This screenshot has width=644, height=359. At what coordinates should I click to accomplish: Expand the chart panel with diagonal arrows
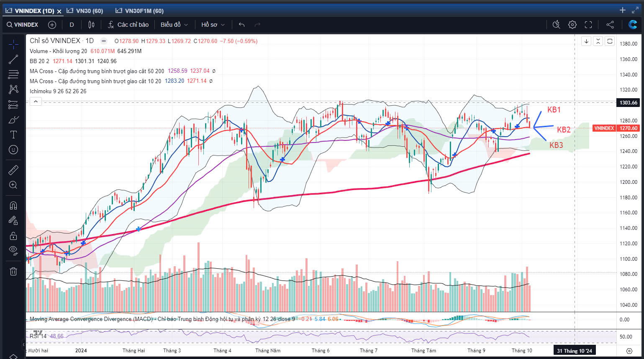[x=635, y=10]
